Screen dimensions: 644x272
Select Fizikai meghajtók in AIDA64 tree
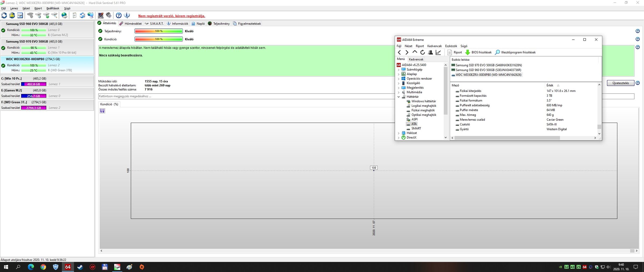click(423, 111)
